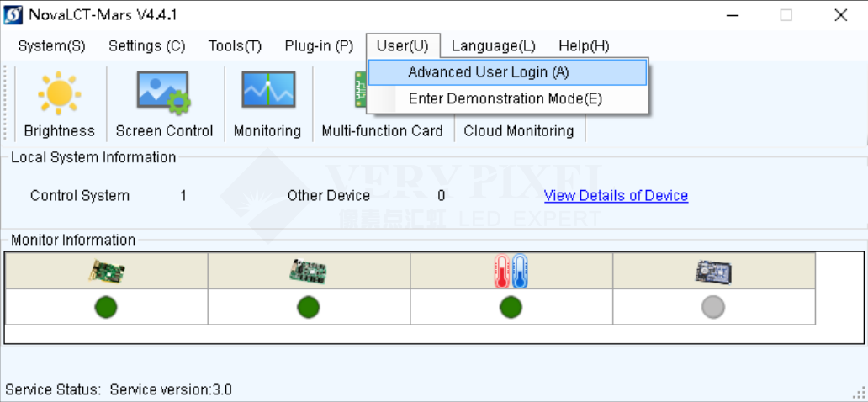This screenshot has height=402, width=868.
Task: Open the Tools(T) menu
Action: [x=235, y=46]
